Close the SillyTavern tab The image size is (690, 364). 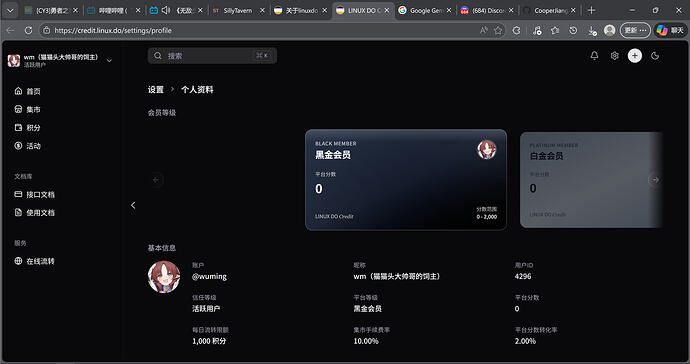(x=262, y=11)
